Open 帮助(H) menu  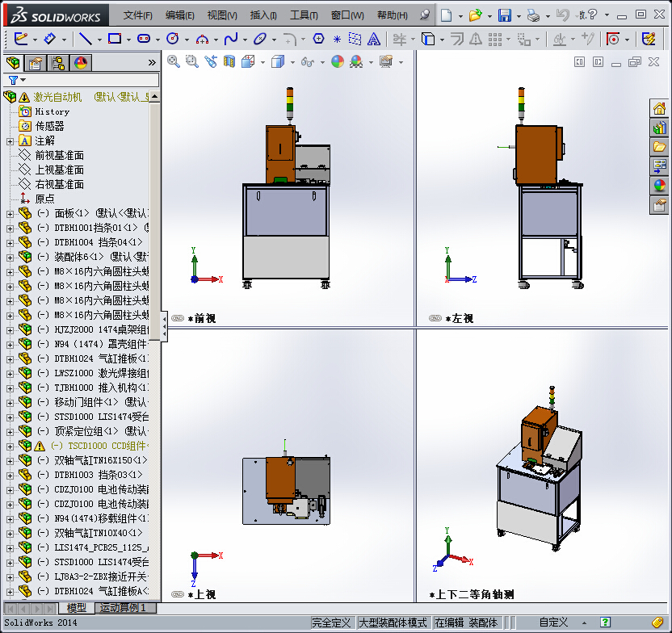pos(393,15)
